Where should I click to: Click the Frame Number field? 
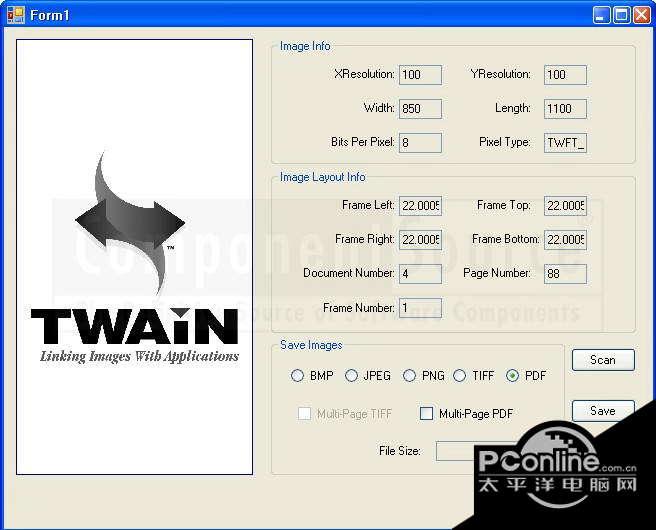point(420,308)
